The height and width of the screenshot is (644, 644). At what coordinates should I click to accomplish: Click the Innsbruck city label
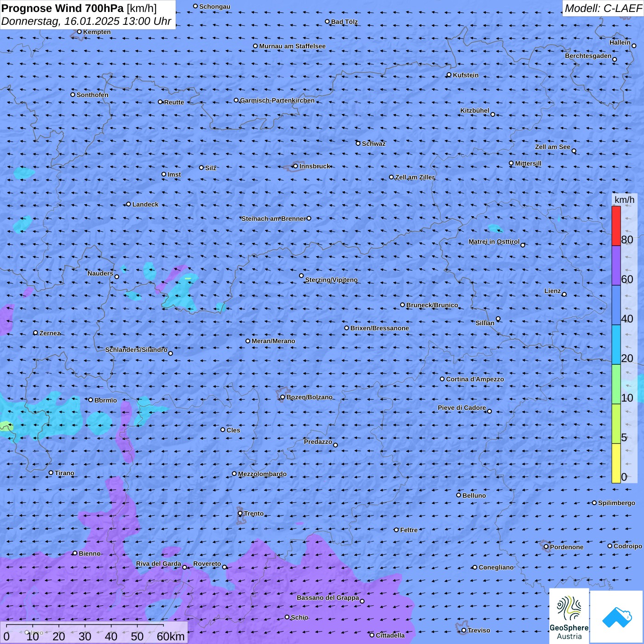[315, 166]
